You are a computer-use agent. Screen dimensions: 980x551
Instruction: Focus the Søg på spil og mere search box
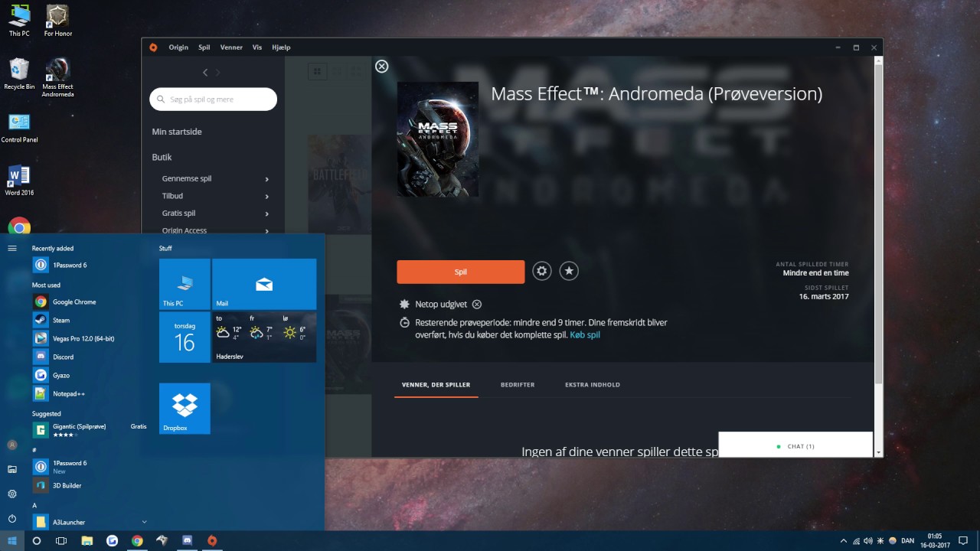tap(213, 99)
